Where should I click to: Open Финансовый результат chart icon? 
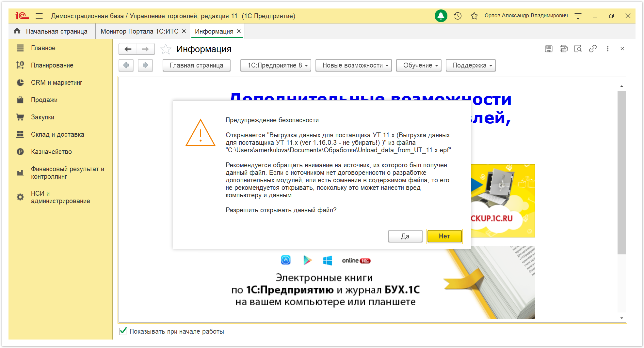(x=20, y=173)
